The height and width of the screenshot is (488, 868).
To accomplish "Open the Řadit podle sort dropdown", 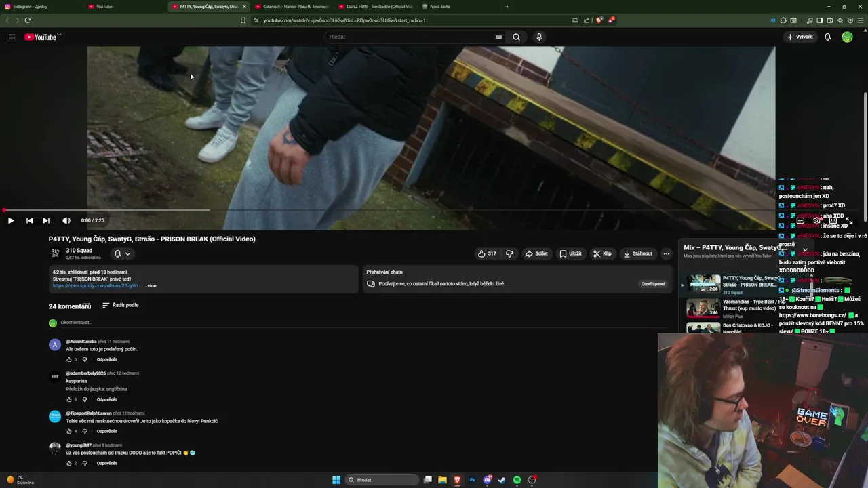I will 121,305.
